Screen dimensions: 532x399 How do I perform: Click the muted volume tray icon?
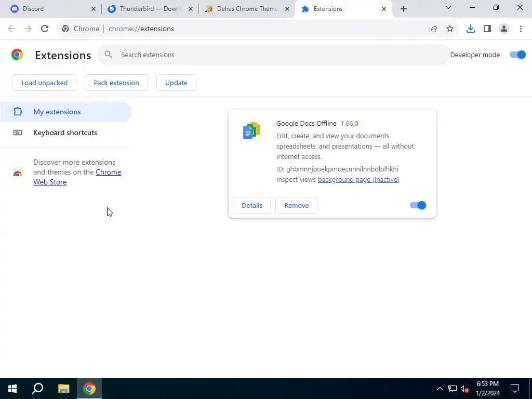click(x=465, y=389)
